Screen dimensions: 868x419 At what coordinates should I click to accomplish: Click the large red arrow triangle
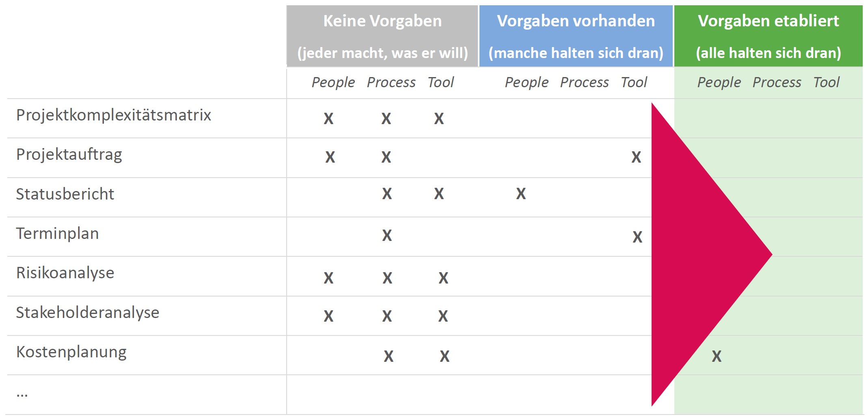(x=698, y=255)
